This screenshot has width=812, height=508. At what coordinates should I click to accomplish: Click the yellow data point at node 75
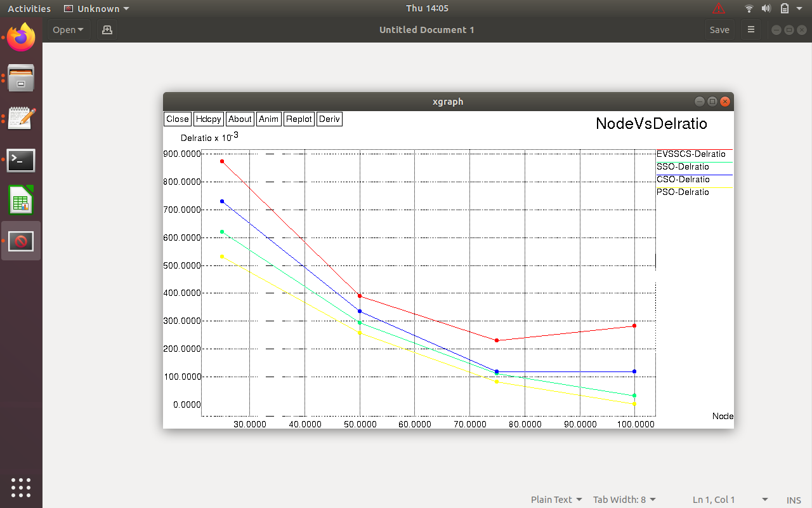(497, 381)
